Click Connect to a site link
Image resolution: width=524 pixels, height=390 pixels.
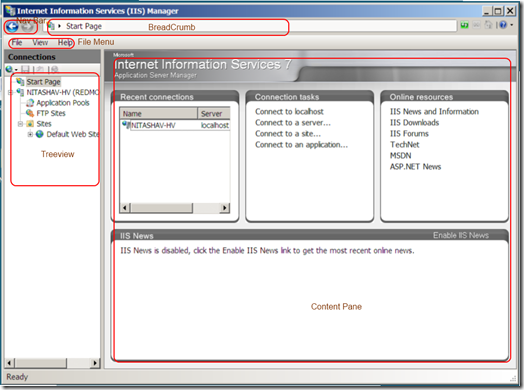(288, 134)
